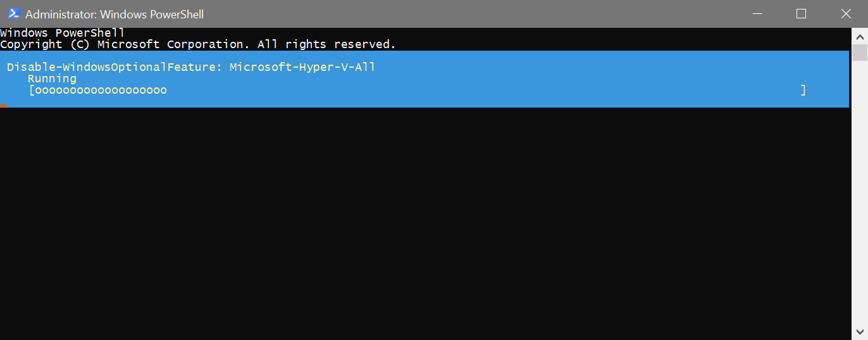This screenshot has height=340, width=868.
Task: Click the opening bracket of progress bar
Action: click(31, 91)
